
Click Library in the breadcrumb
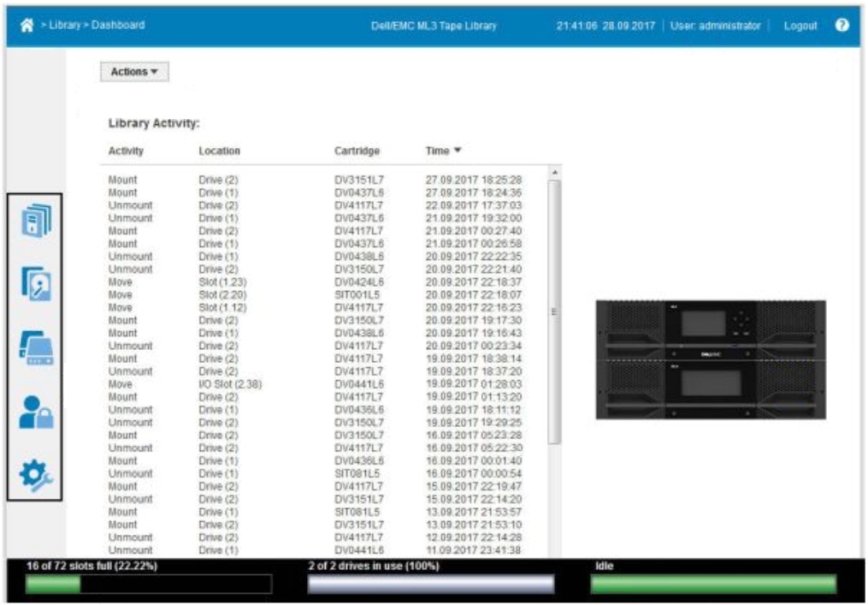click(x=65, y=25)
